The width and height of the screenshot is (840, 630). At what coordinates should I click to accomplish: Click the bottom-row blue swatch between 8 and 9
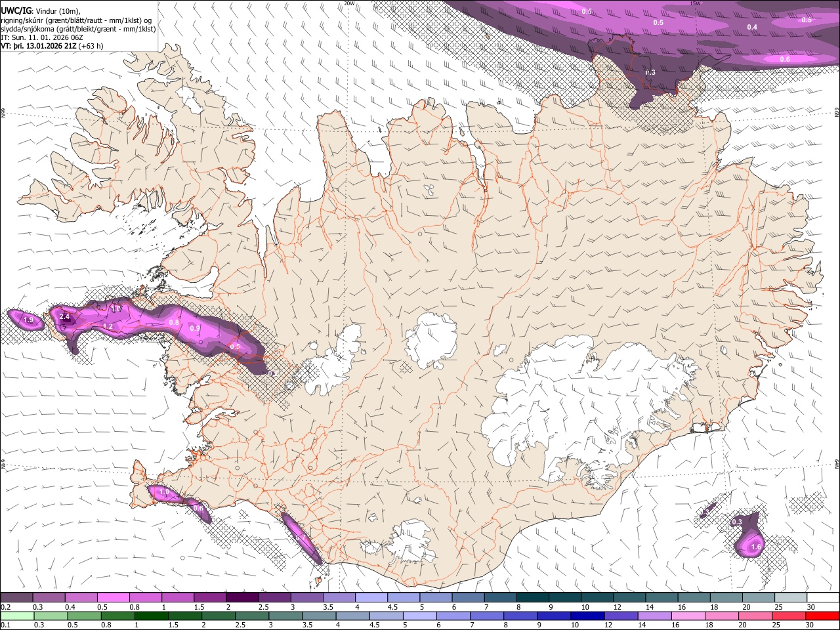[x=520, y=616]
